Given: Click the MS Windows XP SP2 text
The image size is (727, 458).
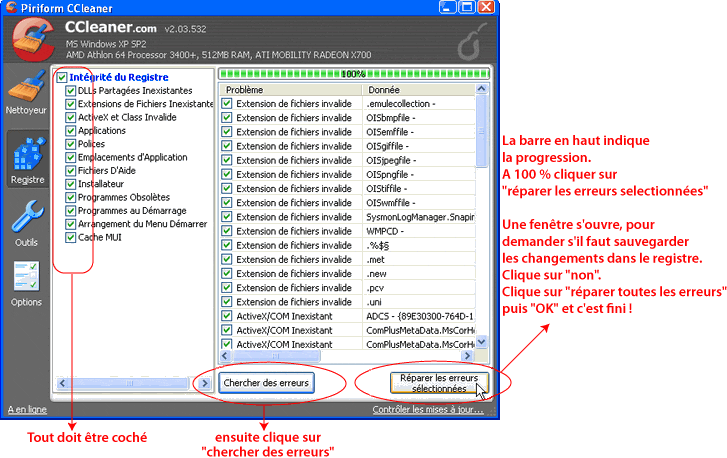Looking at the screenshot, I should (x=106, y=44).
